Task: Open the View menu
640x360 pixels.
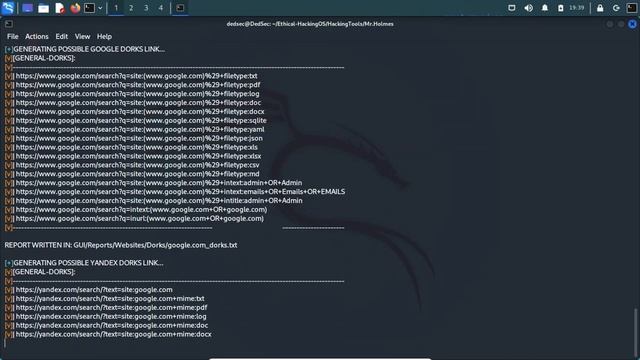Action: 82,36
